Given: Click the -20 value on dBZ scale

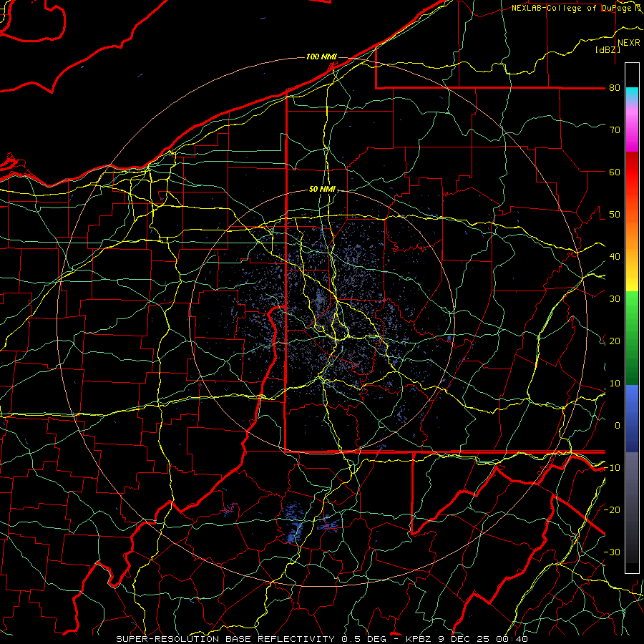Looking at the screenshot, I should [612, 509].
